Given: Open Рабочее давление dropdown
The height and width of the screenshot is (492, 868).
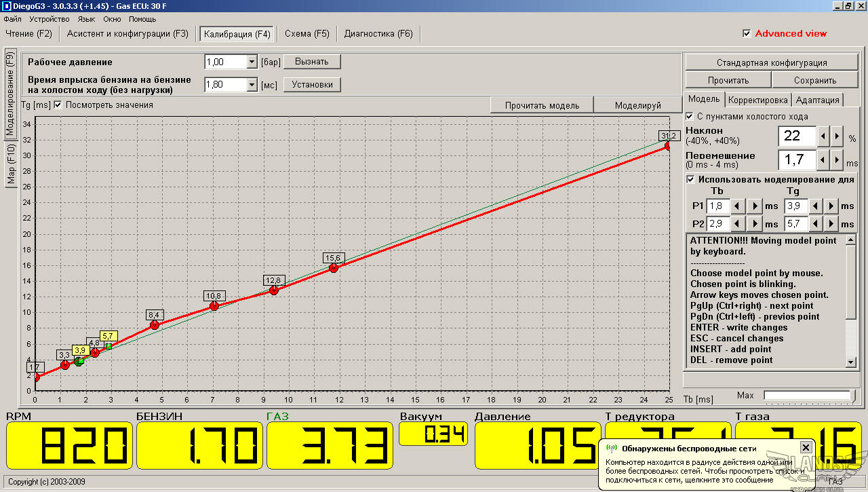Looking at the screenshot, I should [252, 62].
